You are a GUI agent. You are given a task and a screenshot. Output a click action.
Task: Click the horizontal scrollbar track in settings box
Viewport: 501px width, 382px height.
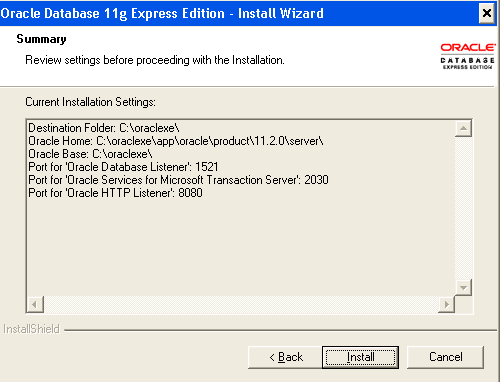(x=241, y=304)
